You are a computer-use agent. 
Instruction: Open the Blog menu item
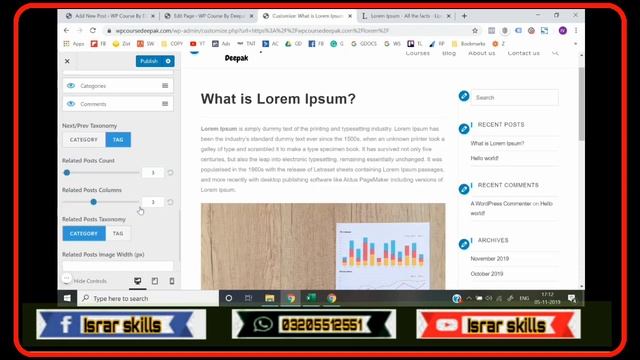(x=449, y=53)
